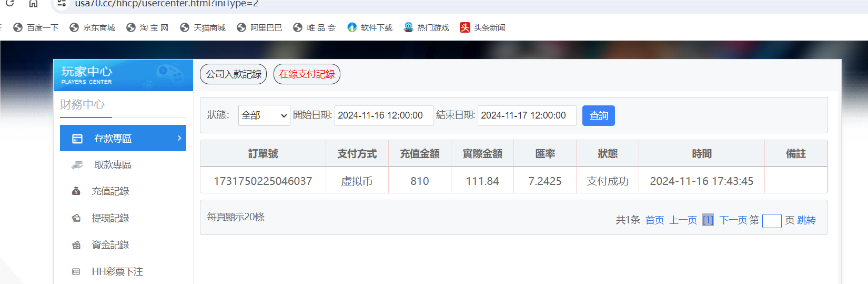Switch to the 在線支付記錄 tab
Image resolution: width=868 pixels, height=284 pixels.
tap(307, 74)
